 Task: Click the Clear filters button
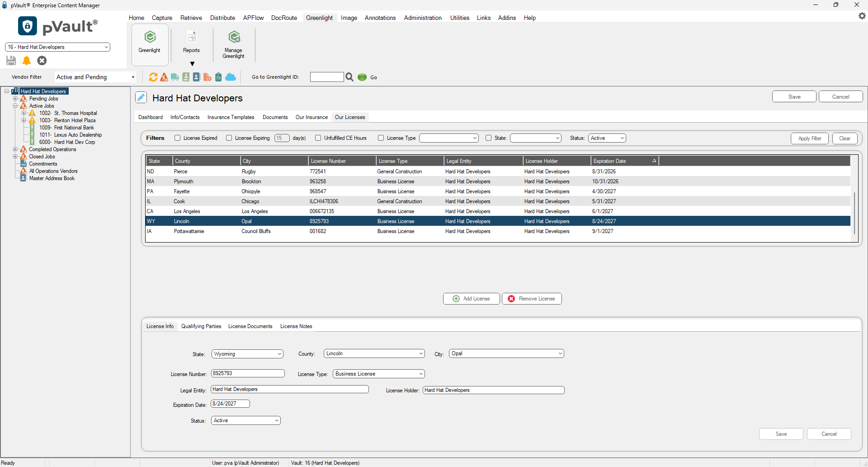[x=844, y=138]
